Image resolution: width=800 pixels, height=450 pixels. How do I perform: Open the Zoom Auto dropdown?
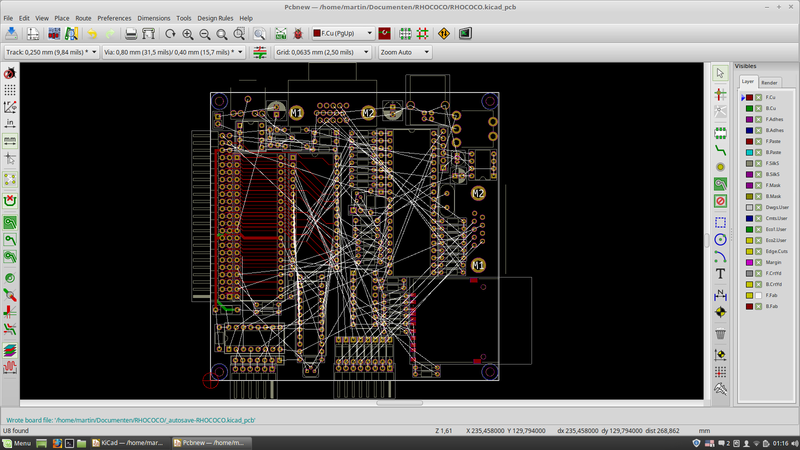click(405, 52)
